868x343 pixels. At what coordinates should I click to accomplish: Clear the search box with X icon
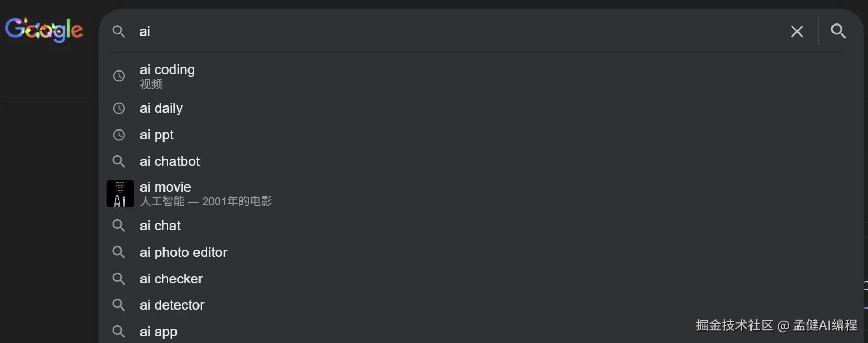coord(797,31)
